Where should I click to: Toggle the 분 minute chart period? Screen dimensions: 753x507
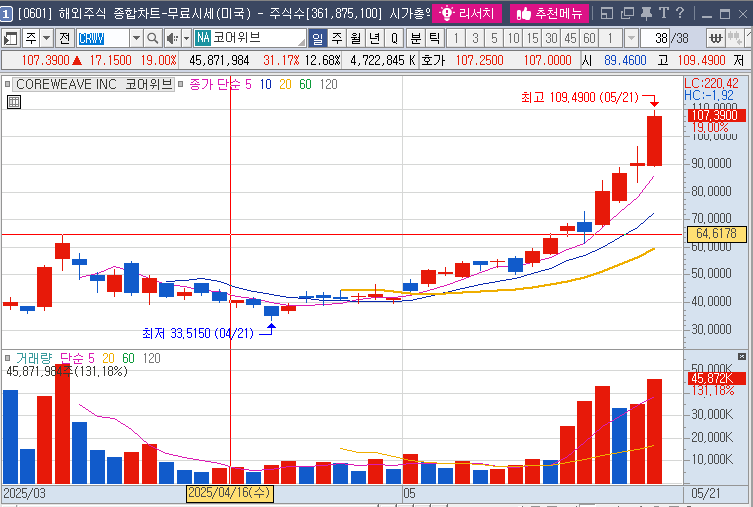coord(415,38)
